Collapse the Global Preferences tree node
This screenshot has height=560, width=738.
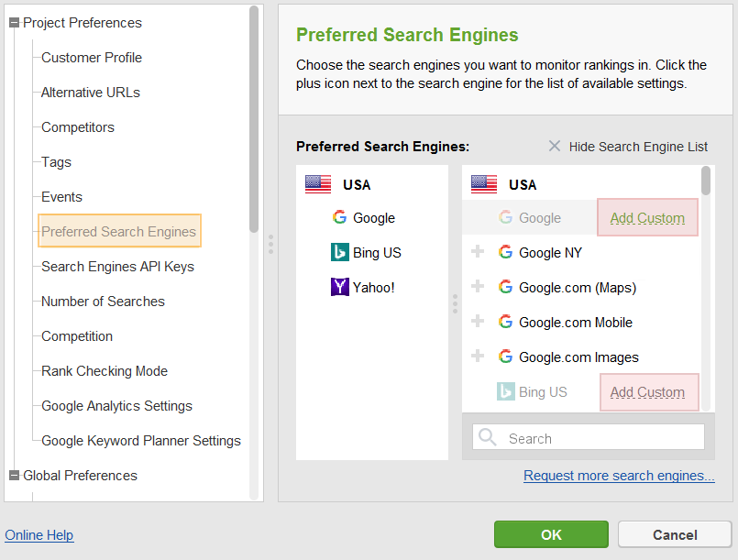click(x=15, y=476)
